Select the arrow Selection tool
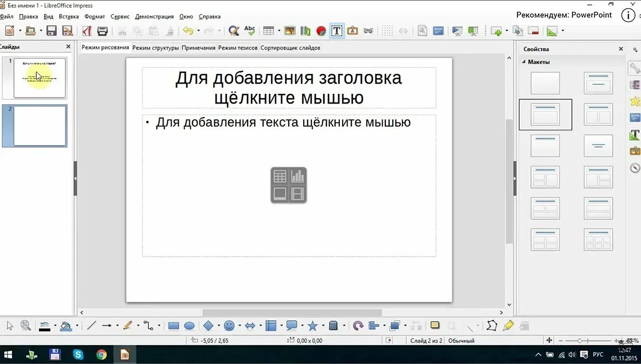Image resolution: width=641 pixels, height=364 pixels. [10, 326]
